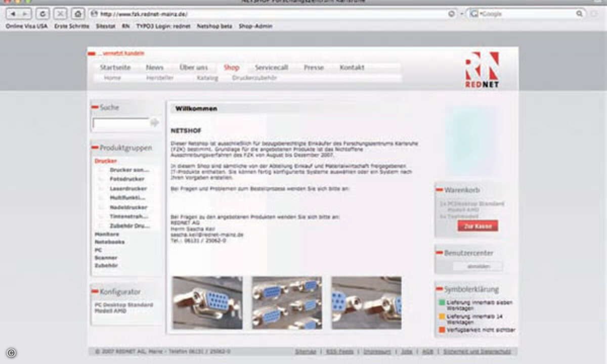Click the single VGA connector photo
The image size is (607, 364).
point(207,302)
